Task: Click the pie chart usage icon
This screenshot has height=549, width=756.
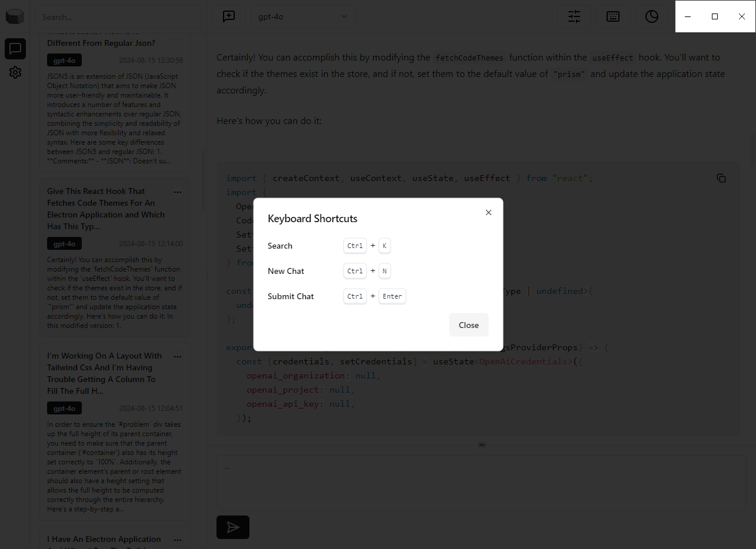Action: (651, 16)
